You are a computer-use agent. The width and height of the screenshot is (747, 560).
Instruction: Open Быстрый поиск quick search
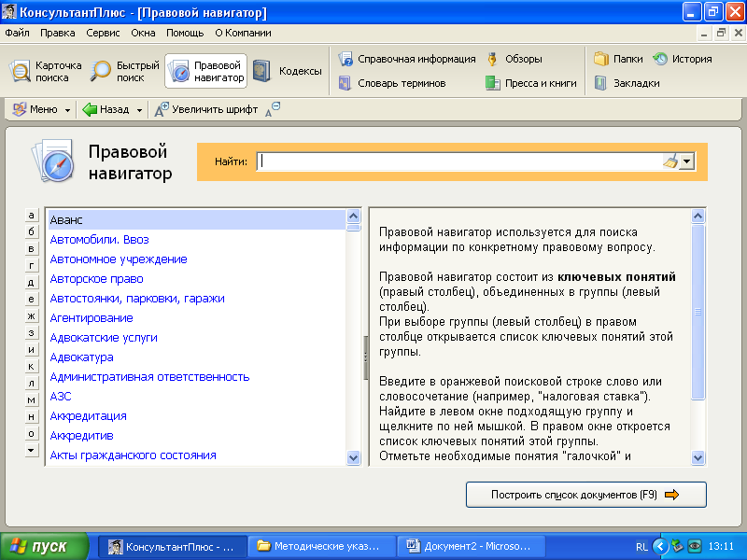point(125,72)
